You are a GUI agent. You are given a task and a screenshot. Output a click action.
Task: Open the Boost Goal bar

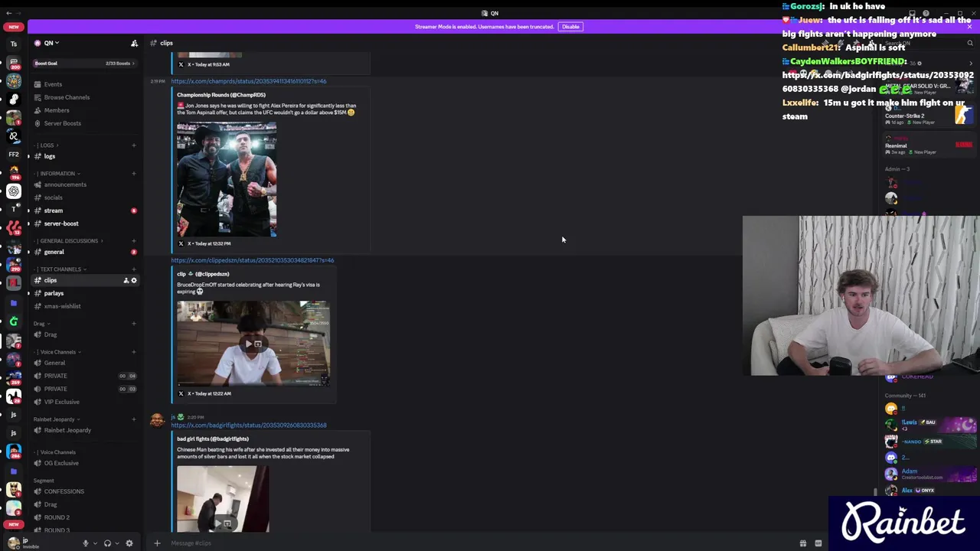click(84, 64)
